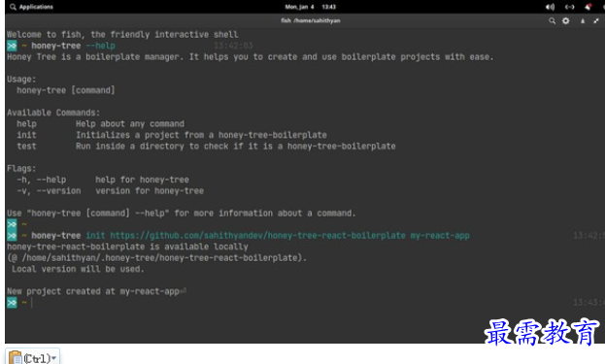This screenshot has height=364, width=605.
Task: Click the 'init' command row
Action: pos(172,135)
